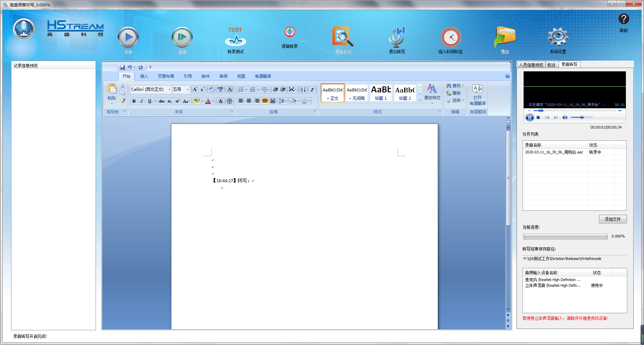The image size is (644, 345).
Task: Click the 替换 (Replace) command
Action: tap(453, 93)
